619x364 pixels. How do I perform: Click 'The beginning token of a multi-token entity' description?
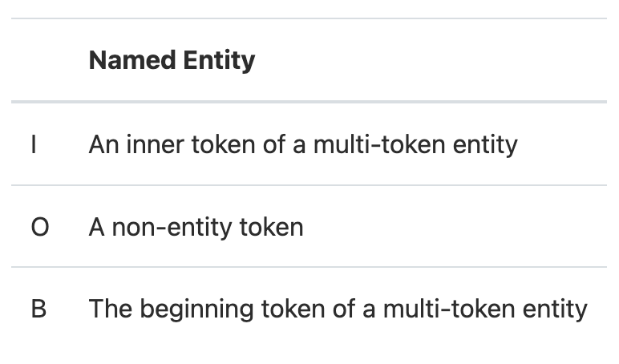tap(338, 309)
